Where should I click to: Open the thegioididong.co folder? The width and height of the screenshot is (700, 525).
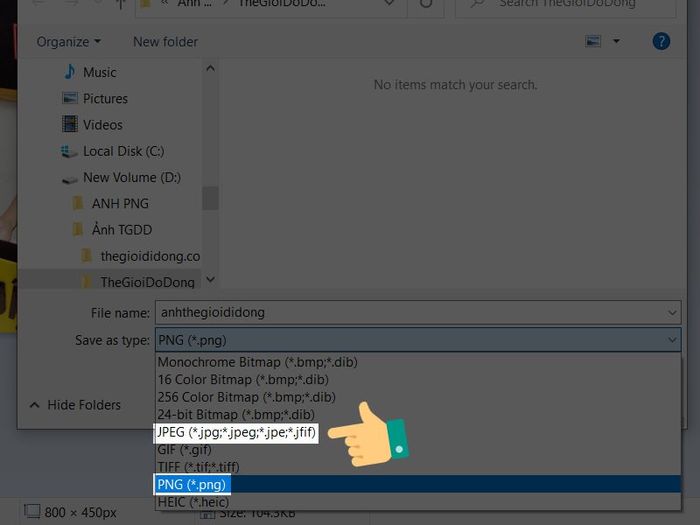(x=150, y=256)
